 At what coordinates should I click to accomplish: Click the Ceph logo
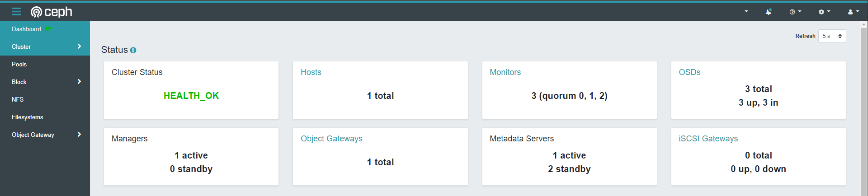(51, 12)
